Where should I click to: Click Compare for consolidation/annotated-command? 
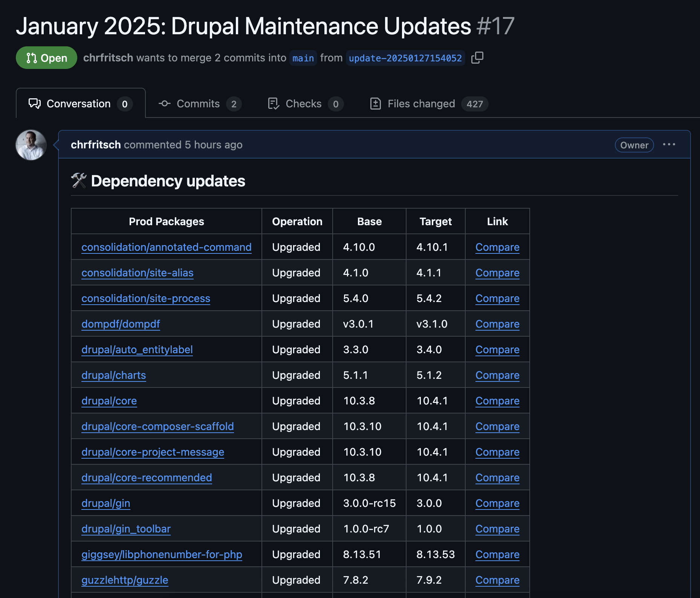click(497, 247)
